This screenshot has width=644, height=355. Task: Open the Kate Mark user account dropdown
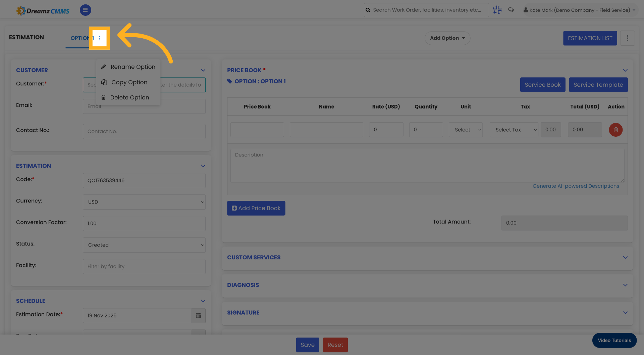[579, 10]
